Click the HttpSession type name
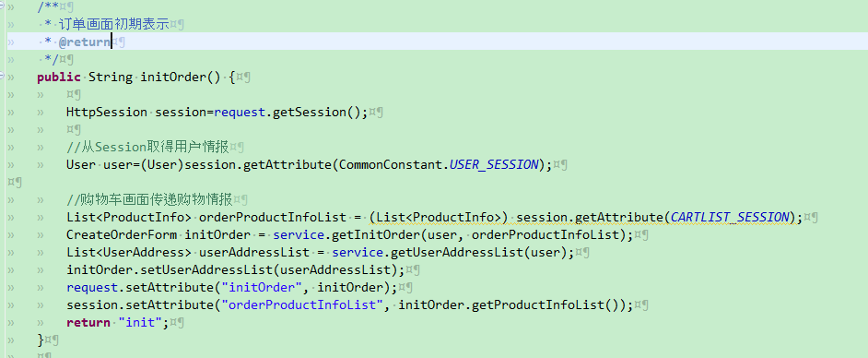868x358 pixels. (x=107, y=113)
